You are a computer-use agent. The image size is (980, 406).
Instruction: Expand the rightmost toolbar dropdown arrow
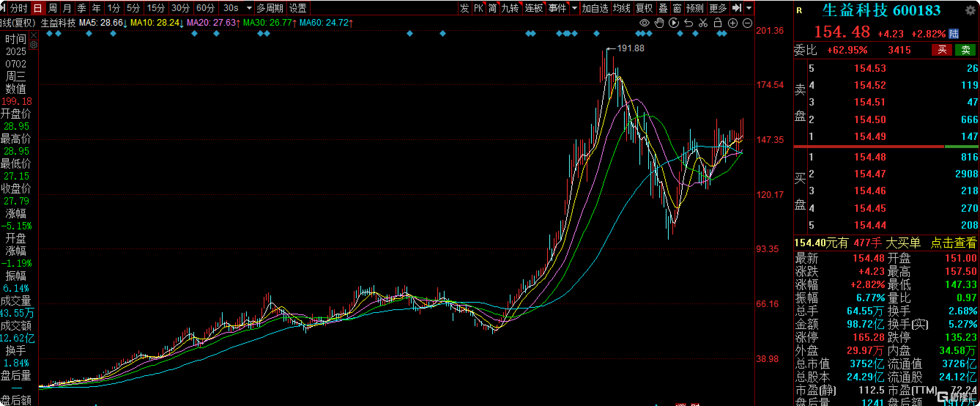(x=749, y=8)
